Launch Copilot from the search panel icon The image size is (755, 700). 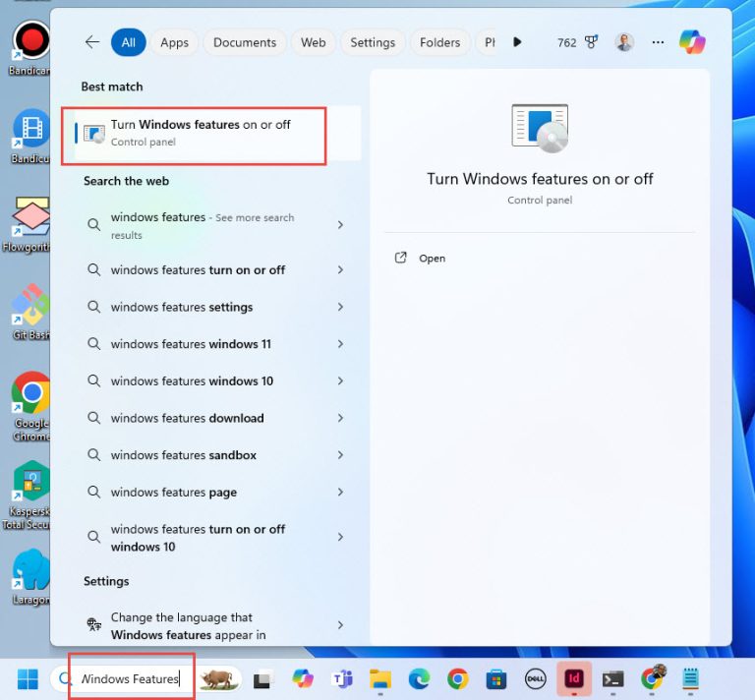coord(692,42)
